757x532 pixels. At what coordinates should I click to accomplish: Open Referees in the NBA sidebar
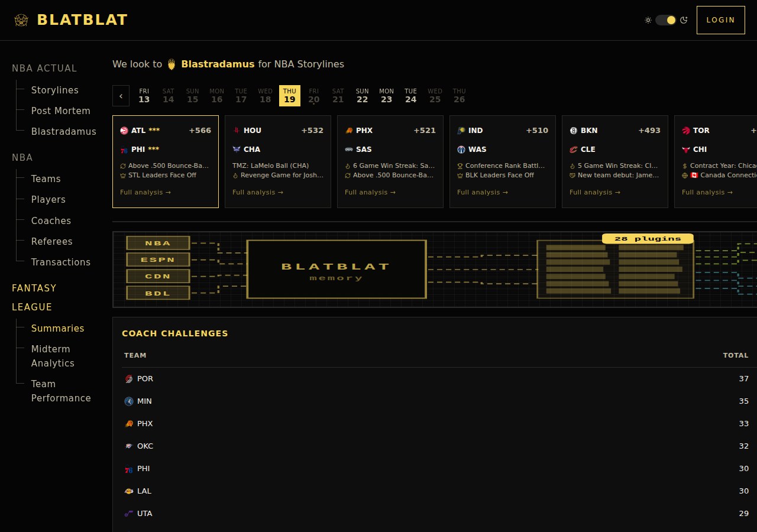[x=52, y=241]
